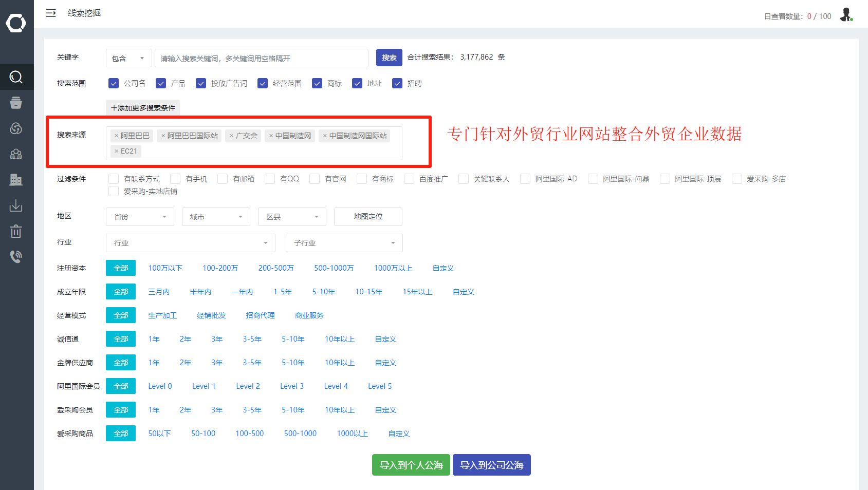Toggle the sidebar collapse menu icon
Image resolution: width=868 pixels, height=490 pixels.
51,13
